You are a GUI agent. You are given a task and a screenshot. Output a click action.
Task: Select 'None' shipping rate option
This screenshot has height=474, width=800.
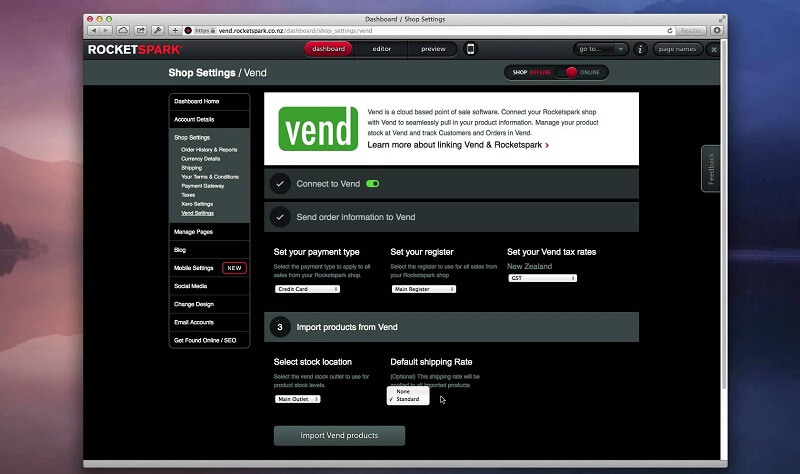point(408,391)
